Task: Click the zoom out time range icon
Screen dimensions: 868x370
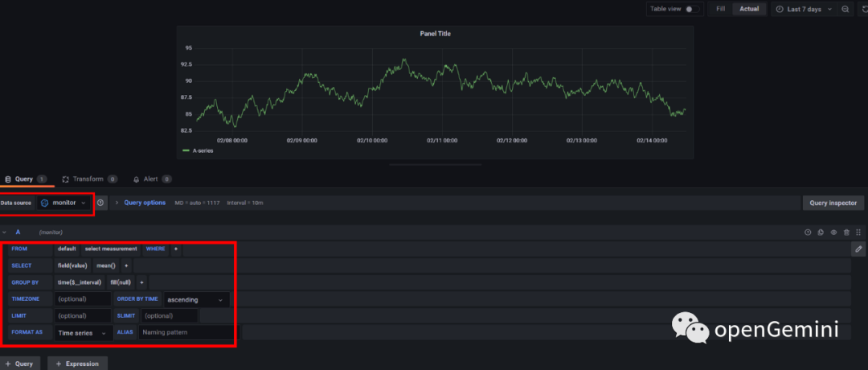Action: pos(845,10)
